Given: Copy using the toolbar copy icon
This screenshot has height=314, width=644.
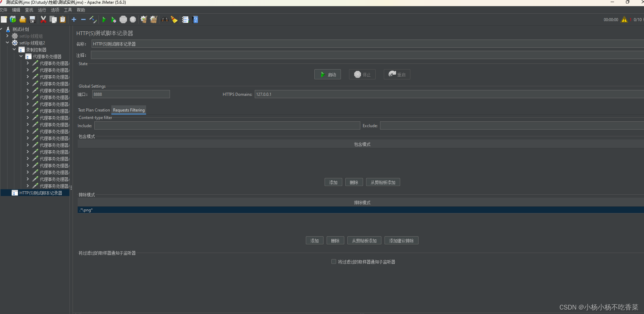Looking at the screenshot, I should click(x=53, y=19).
